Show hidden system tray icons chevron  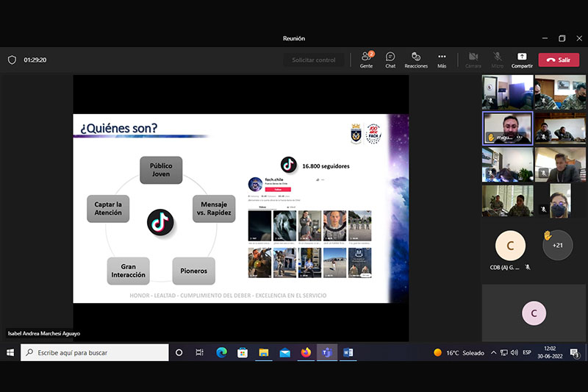pos(493,352)
